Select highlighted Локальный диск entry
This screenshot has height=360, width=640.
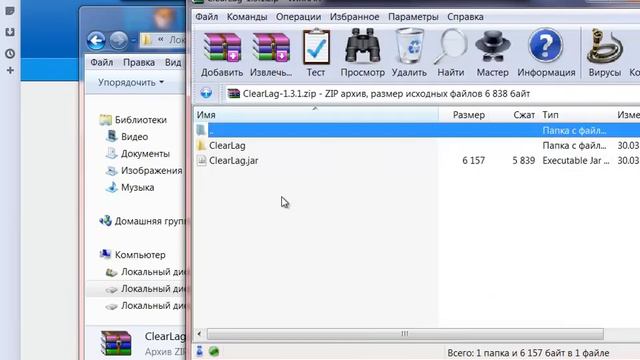tap(153, 289)
